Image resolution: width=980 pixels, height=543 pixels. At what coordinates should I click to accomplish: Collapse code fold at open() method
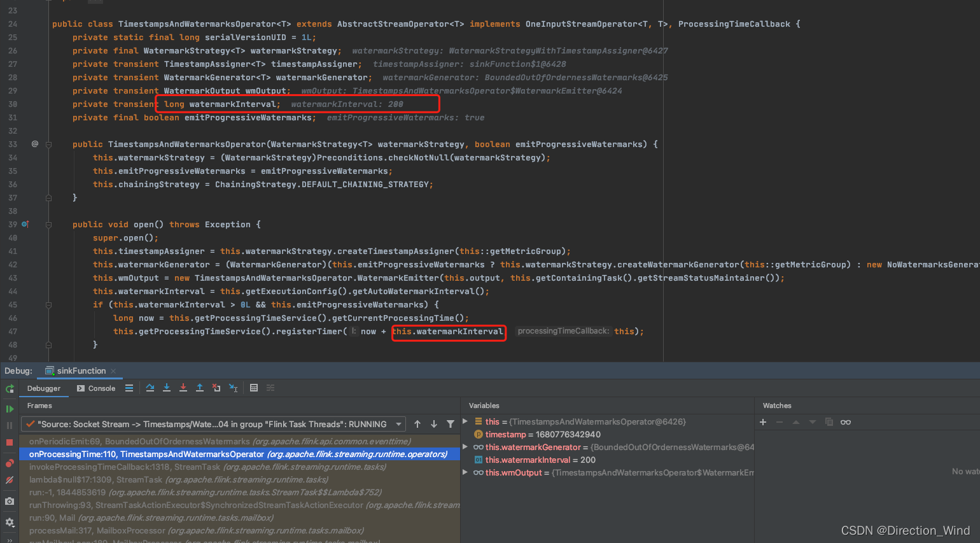tap(48, 225)
